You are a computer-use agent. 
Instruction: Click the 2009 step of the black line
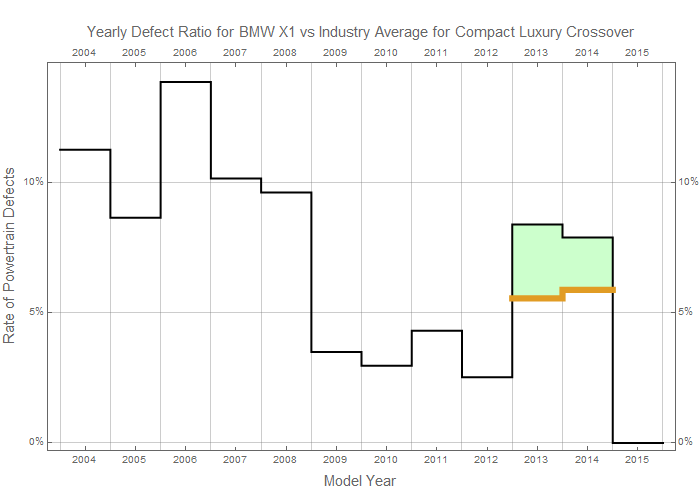(x=336, y=352)
